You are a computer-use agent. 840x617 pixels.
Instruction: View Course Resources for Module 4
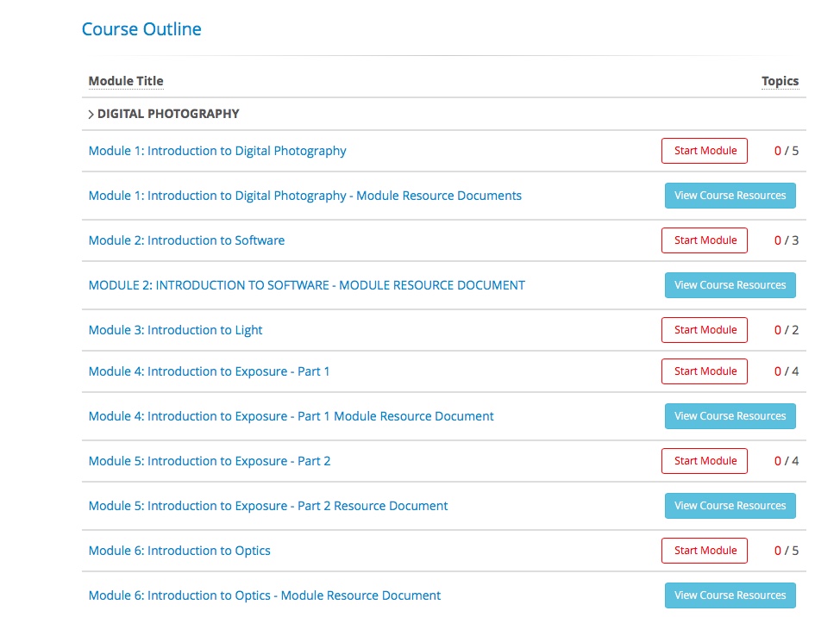click(730, 416)
